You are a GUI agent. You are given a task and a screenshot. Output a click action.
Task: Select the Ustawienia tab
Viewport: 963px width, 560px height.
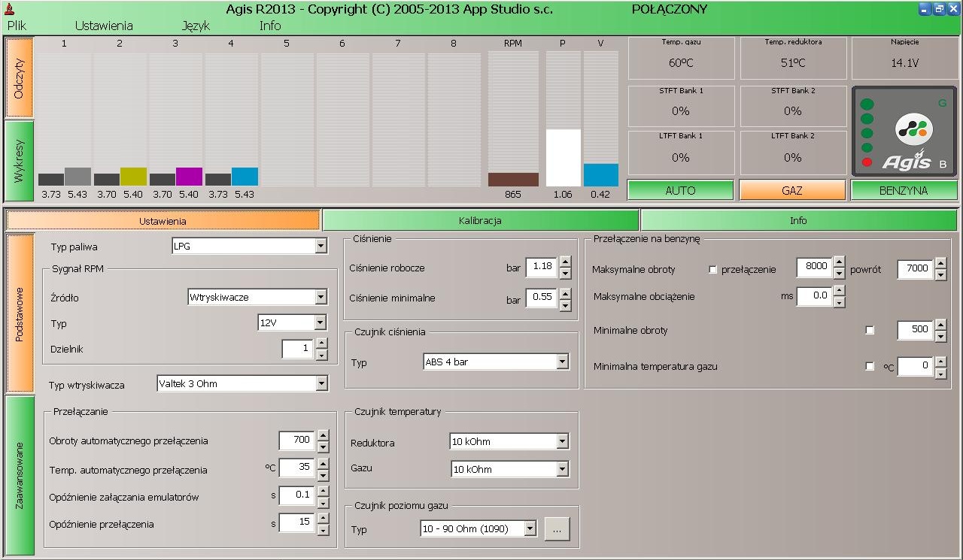click(x=163, y=221)
